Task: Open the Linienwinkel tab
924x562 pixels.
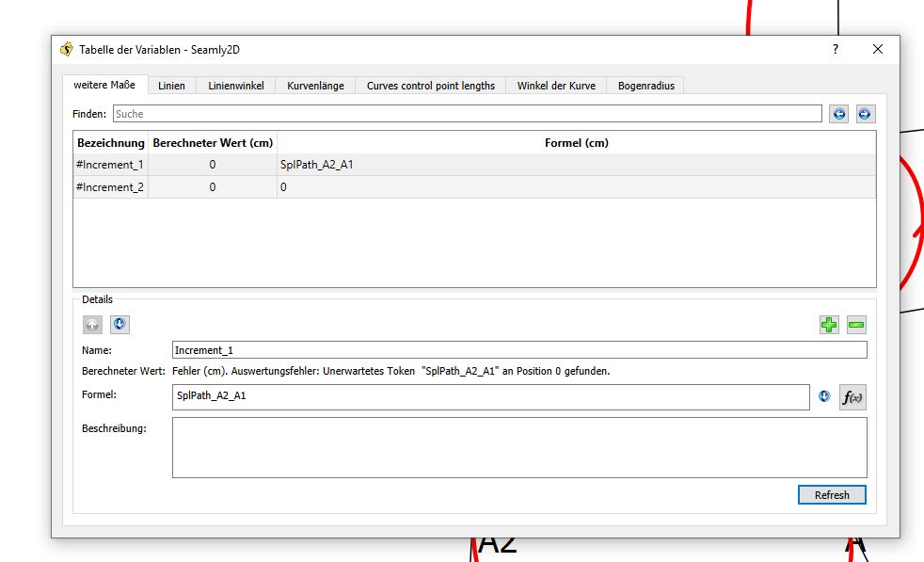Action: (x=235, y=86)
